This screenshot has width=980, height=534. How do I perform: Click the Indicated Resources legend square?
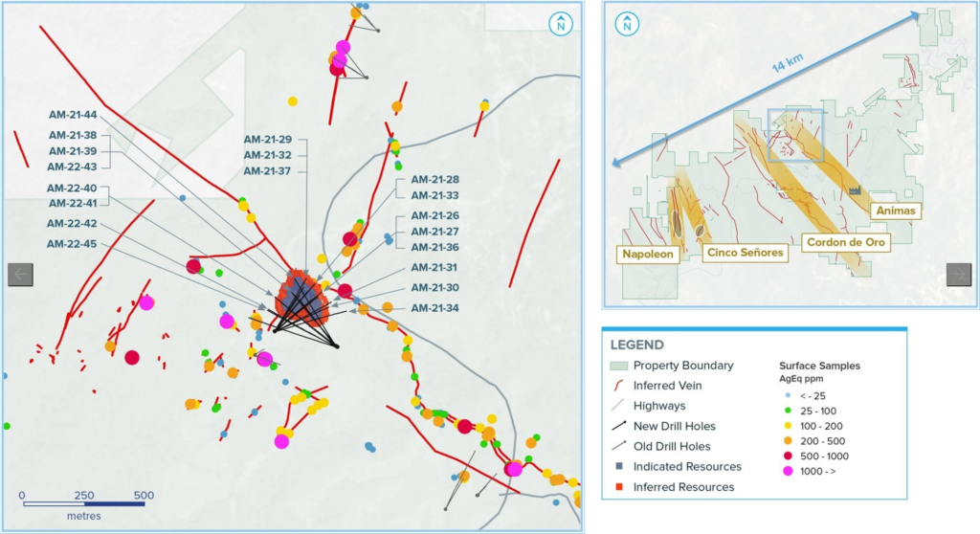point(619,467)
